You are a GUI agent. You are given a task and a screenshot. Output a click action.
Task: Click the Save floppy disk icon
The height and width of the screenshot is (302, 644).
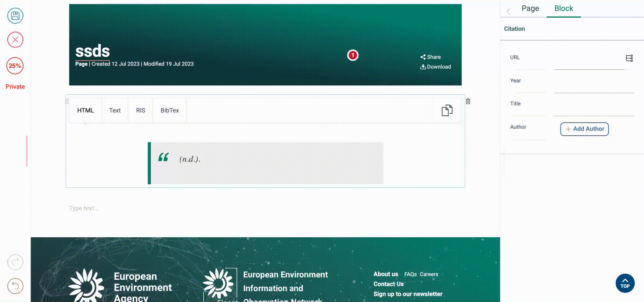coord(15,16)
